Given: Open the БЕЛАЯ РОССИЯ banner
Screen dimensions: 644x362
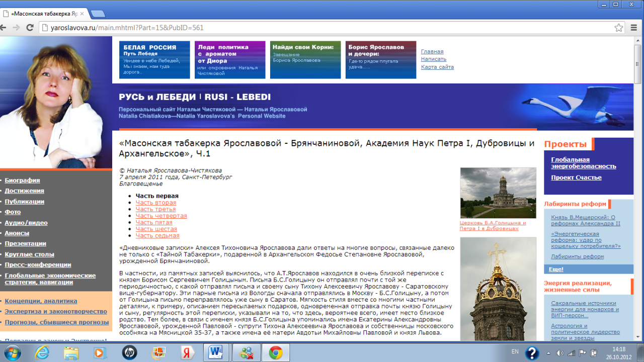Looking at the screenshot, I should [x=154, y=60].
